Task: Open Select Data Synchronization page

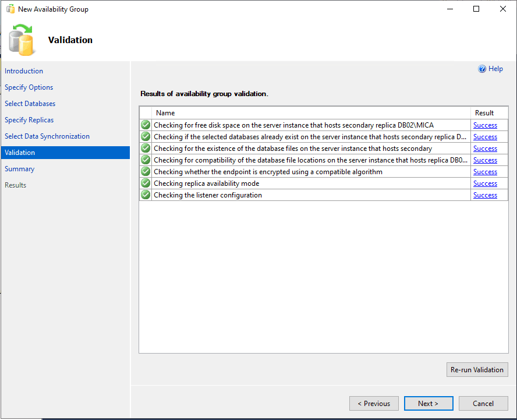Action: click(47, 136)
